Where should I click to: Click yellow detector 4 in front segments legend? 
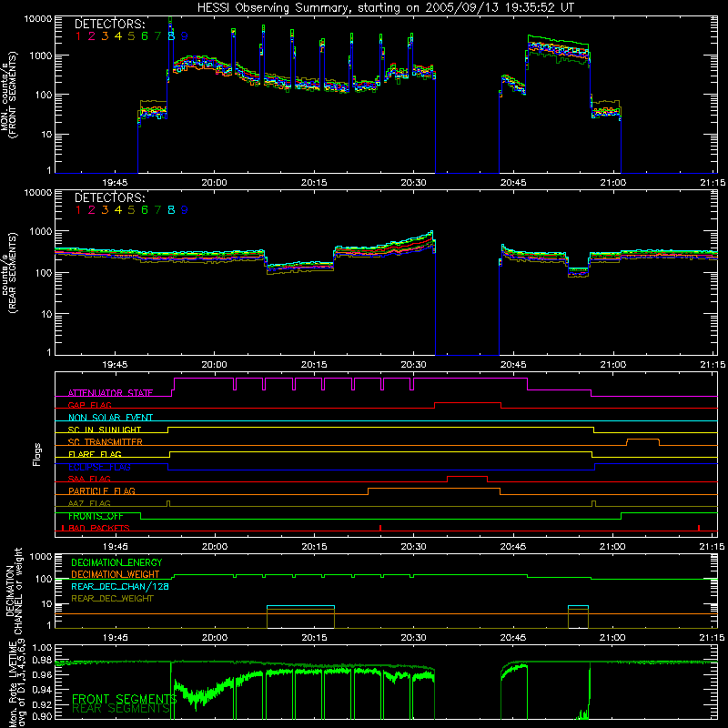point(118,36)
